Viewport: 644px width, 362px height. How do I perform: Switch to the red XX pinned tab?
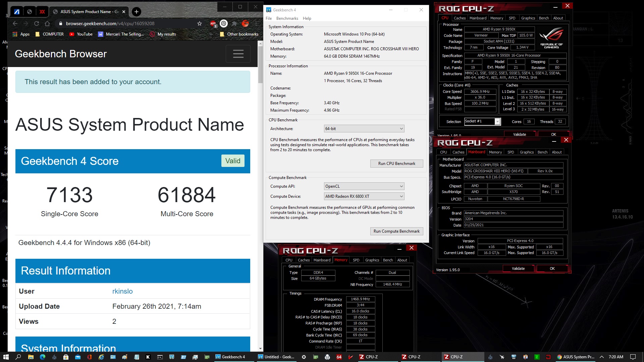tap(42, 12)
